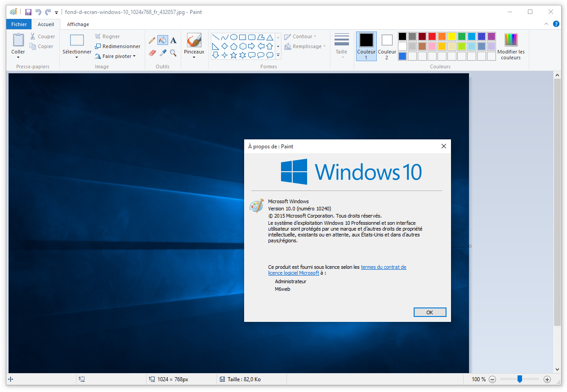
Task: Collapse the ribbon with the chevron
Action: point(546,24)
